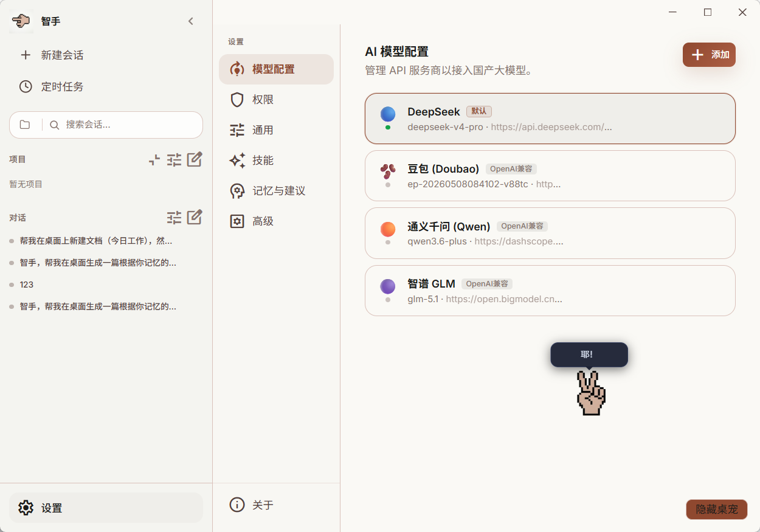
Task: Open the filter sliders icon beside 项目
Action: click(x=174, y=160)
